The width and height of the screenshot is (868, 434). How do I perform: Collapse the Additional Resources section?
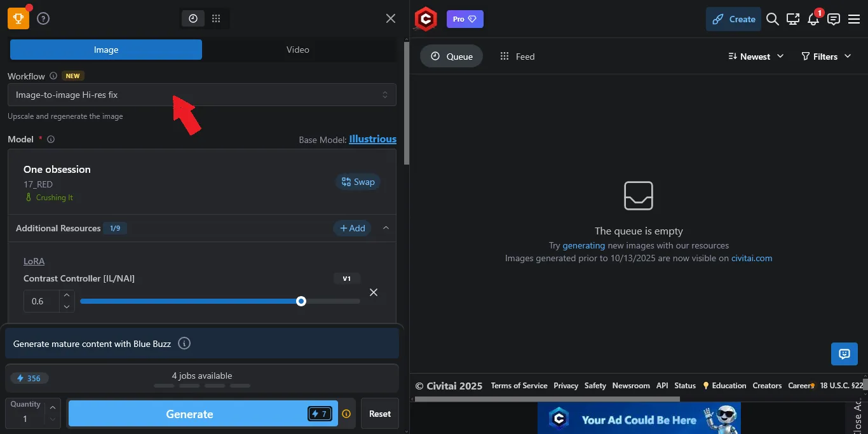pos(386,228)
